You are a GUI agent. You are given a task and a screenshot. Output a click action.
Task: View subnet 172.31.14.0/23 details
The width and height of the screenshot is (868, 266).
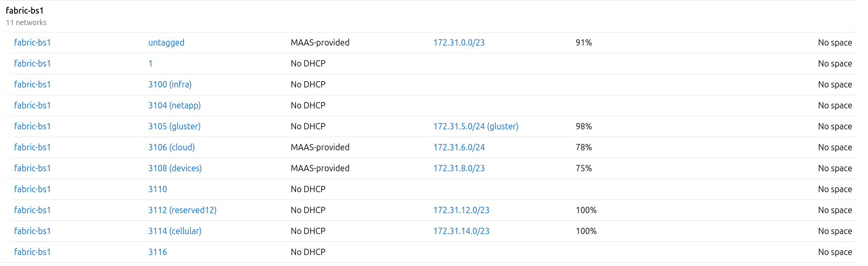[x=461, y=231]
